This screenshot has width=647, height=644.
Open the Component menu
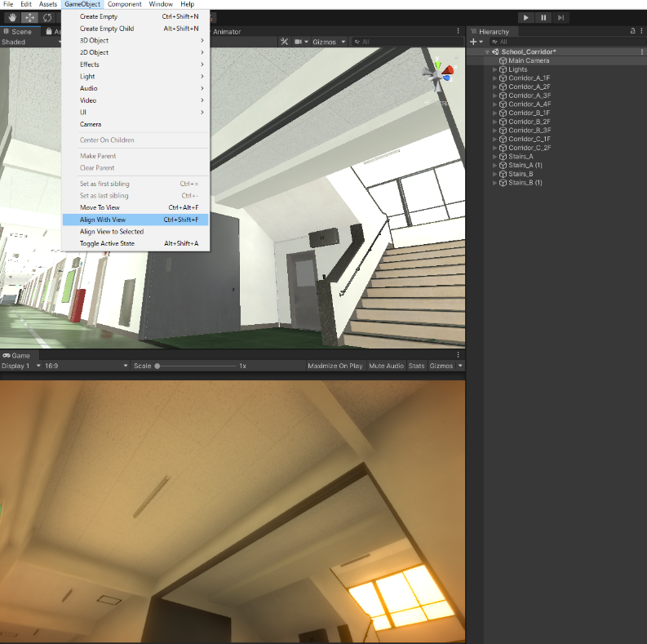(124, 4)
